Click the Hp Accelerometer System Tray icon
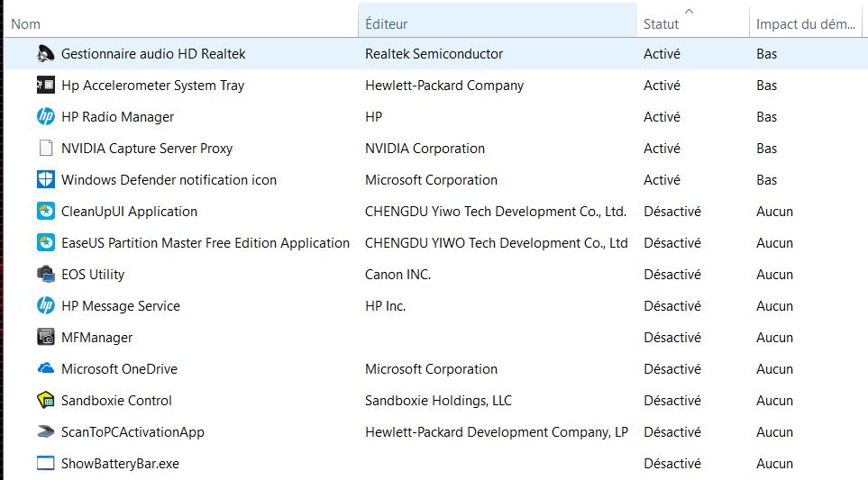The height and width of the screenshot is (480, 868). click(x=46, y=86)
